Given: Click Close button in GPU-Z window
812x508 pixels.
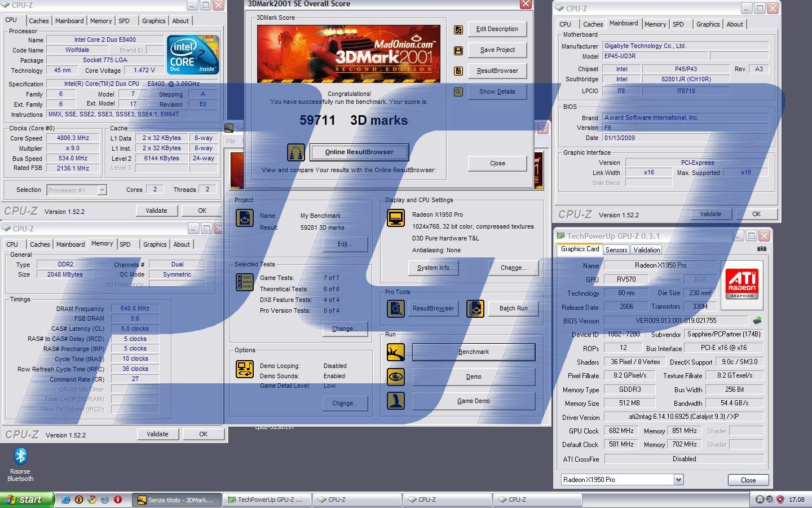Looking at the screenshot, I should pos(748,480).
